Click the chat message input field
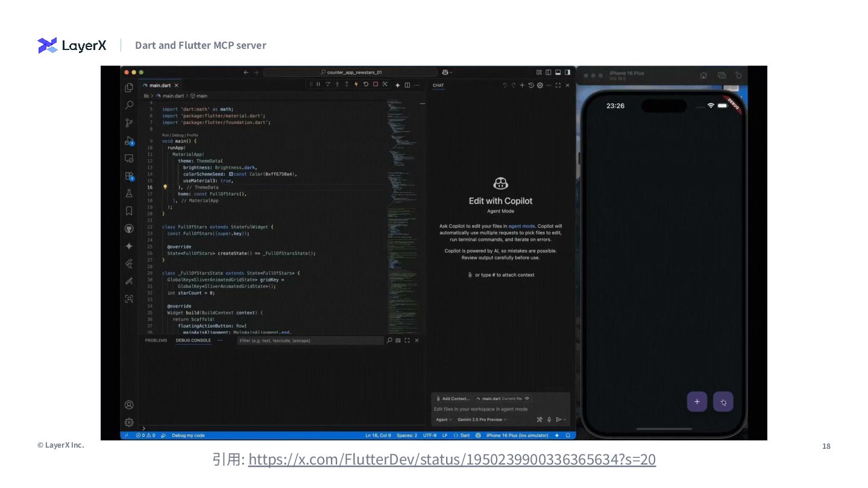This screenshot has width=868, height=488. point(500,409)
